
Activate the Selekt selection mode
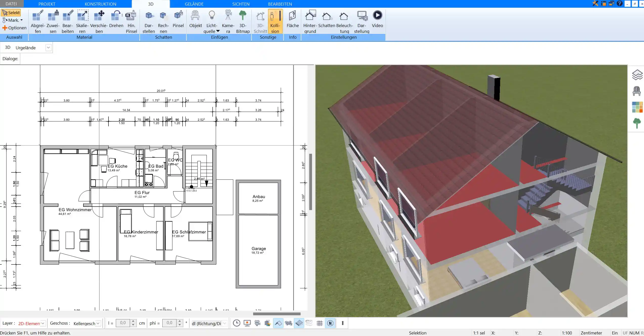point(11,13)
